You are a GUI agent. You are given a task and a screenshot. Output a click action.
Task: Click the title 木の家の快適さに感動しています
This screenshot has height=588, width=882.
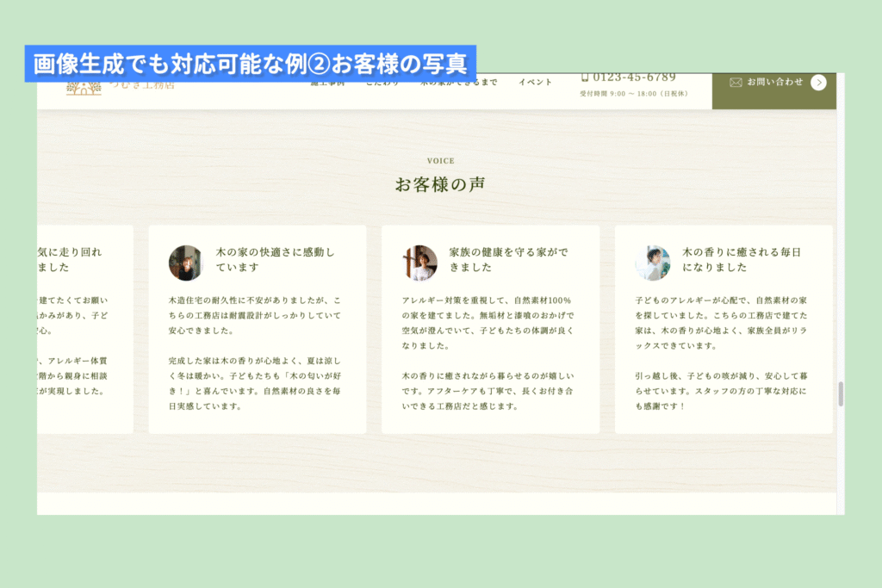pyautogui.click(x=275, y=260)
